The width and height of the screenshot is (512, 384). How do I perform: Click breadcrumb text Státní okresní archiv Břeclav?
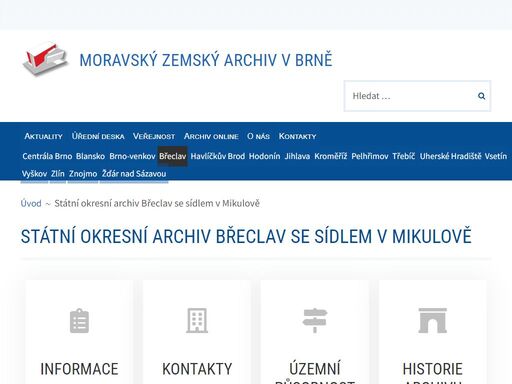[157, 203]
